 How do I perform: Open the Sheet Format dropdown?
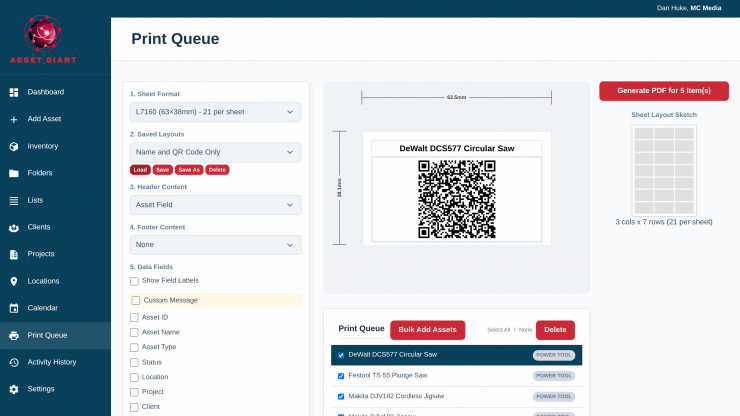[x=216, y=112]
